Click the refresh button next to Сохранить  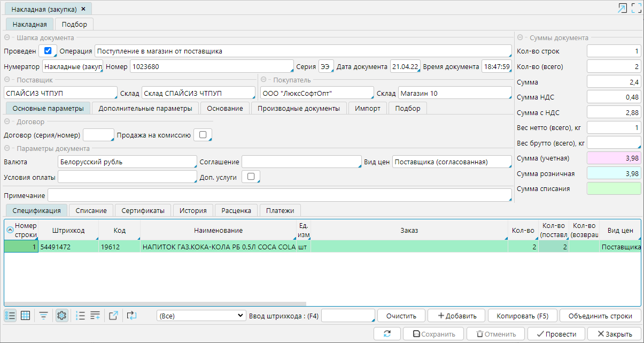click(x=387, y=334)
